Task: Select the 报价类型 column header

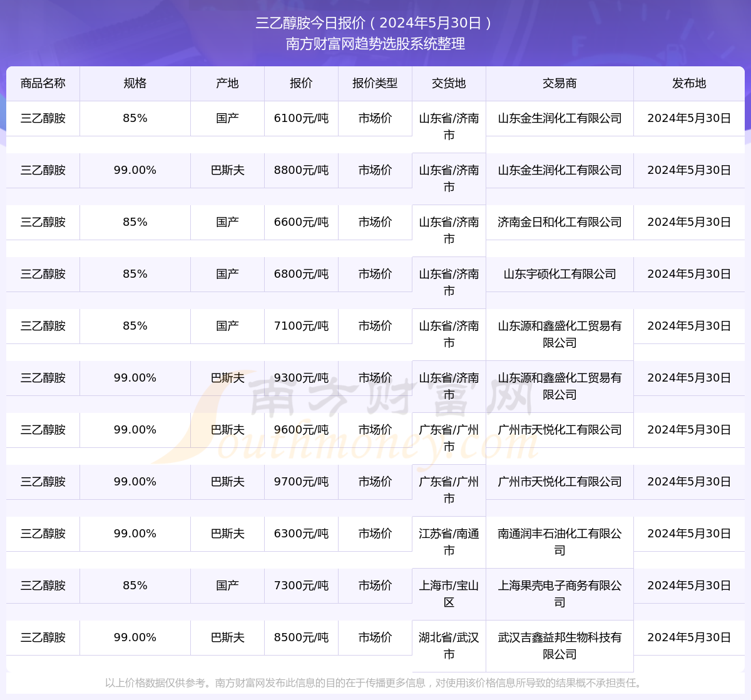Action: click(x=375, y=83)
